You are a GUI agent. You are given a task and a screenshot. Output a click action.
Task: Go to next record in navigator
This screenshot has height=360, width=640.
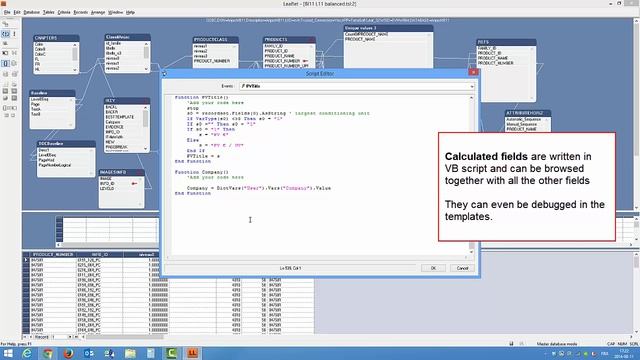click(70, 337)
